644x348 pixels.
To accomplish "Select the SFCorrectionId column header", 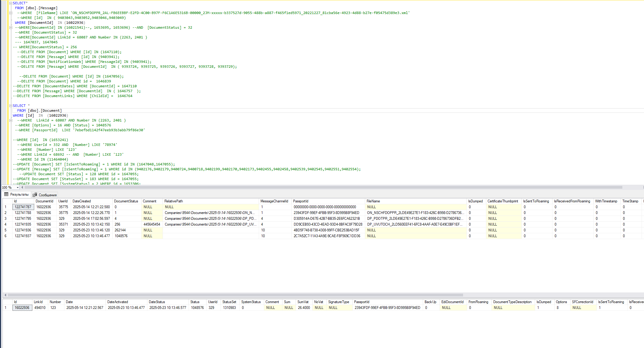I will [583, 302].
